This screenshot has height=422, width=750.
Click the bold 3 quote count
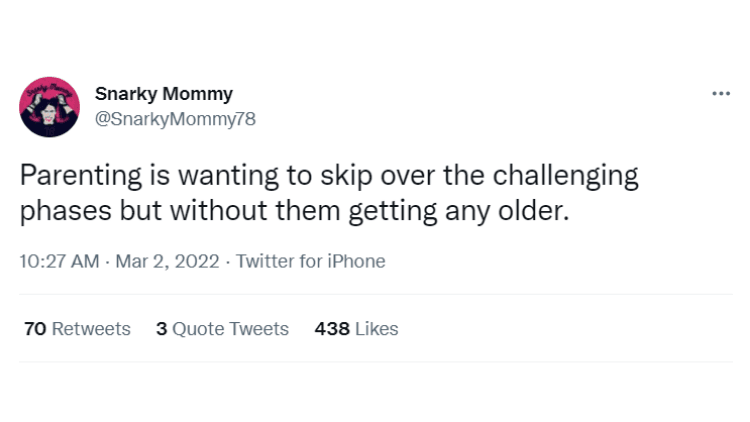pyautogui.click(x=162, y=329)
